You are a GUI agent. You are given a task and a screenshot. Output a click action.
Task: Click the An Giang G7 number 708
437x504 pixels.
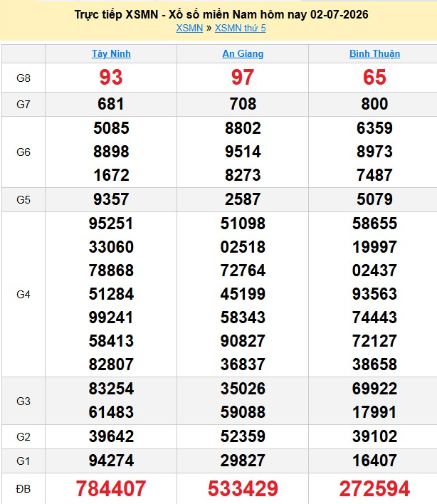(x=243, y=104)
